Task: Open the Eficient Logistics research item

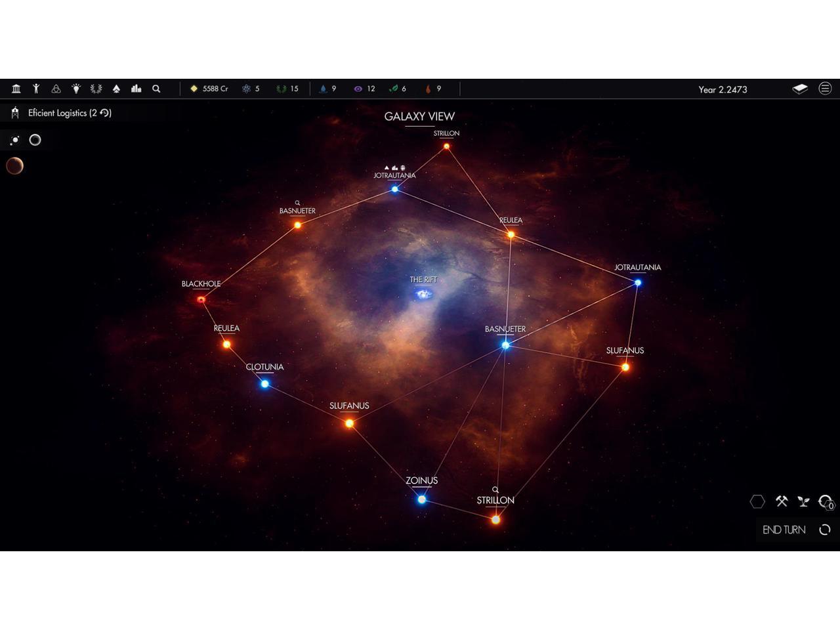Action: pyautogui.click(x=62, y=113)
